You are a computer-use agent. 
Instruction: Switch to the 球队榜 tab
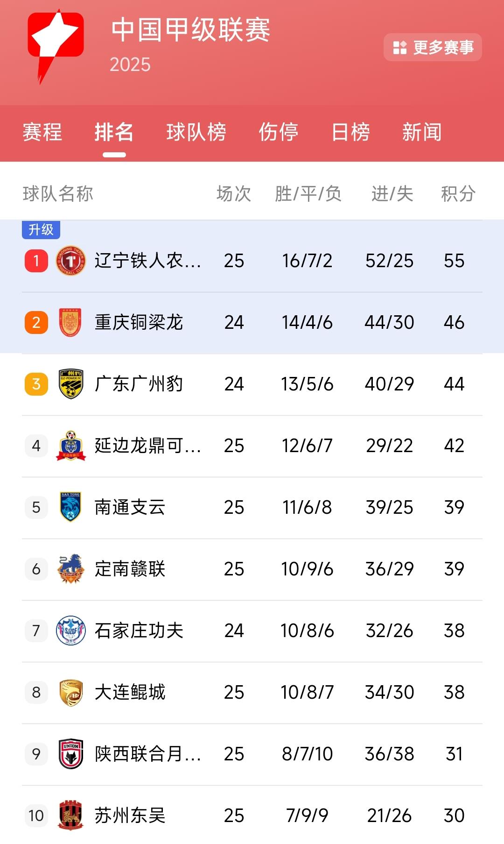196,132
